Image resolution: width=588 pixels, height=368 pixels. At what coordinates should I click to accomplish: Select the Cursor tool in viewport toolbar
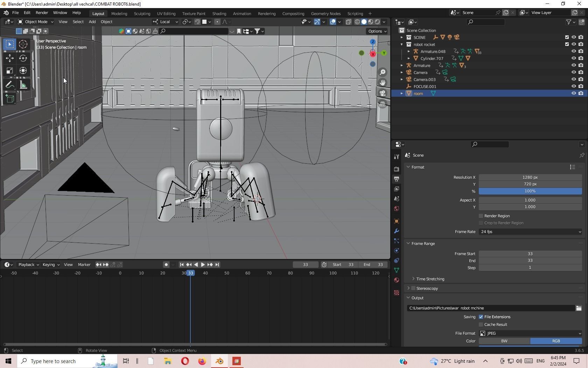tap(23, 44)
